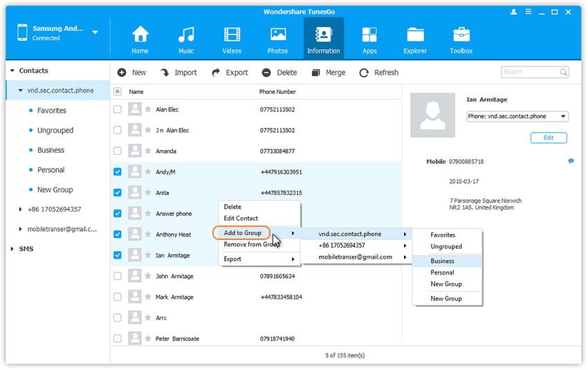This screenshot has height=370, width=588.
Task: Open the Phone account combo box
Action: tap(517, 117)
